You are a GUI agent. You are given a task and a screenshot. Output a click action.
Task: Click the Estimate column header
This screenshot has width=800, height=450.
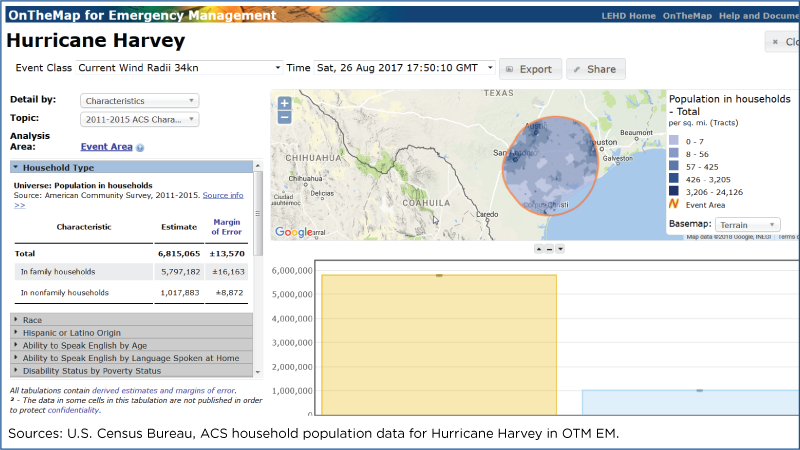pos(179,227)
